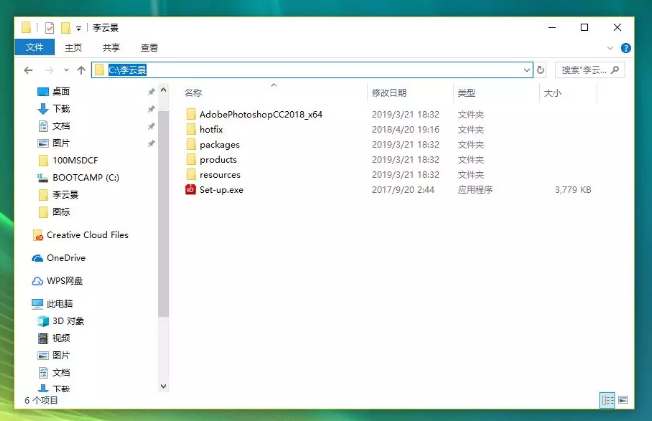
Task: Click the 3,779 KB size value
Action: [573, 190]
